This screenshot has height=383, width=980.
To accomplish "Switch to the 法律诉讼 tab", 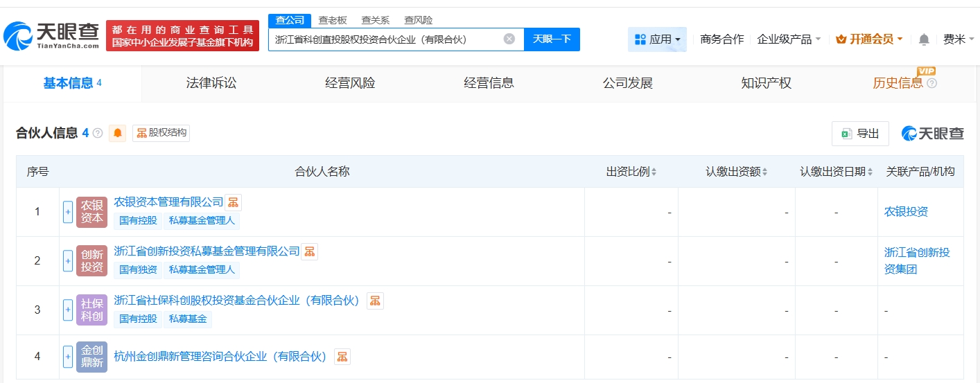I will point(211,83).
